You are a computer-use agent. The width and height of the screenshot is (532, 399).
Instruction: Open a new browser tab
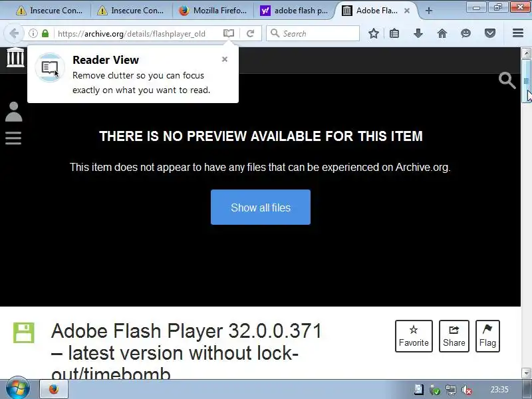pyautogui.click(x=429, y=11)
